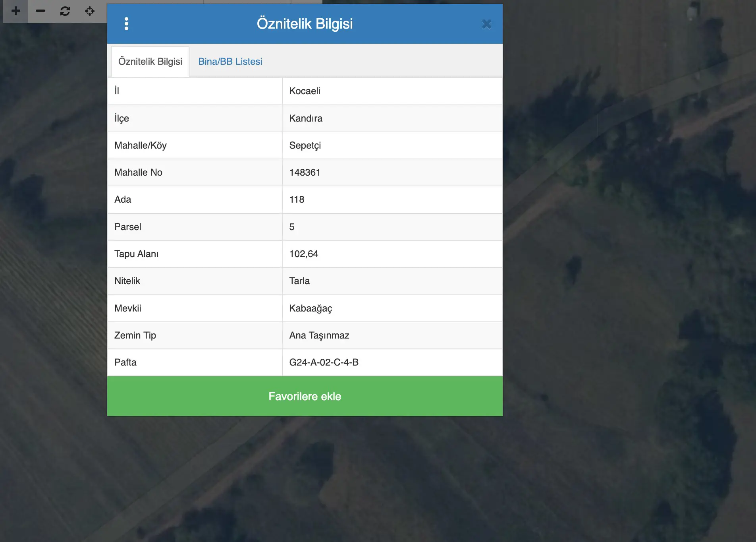Zoom out with the minus icon
The image size is (756, 542).
tap(40, 11)
